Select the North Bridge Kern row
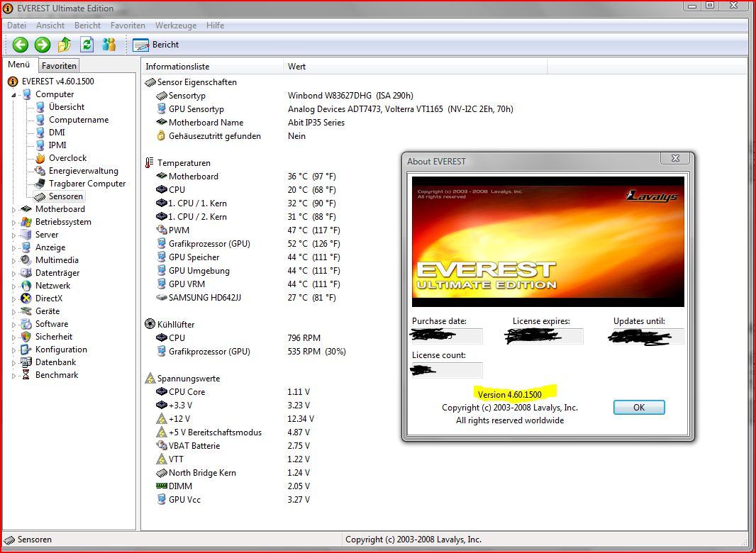The image size is (756, 553). (233, 473)
